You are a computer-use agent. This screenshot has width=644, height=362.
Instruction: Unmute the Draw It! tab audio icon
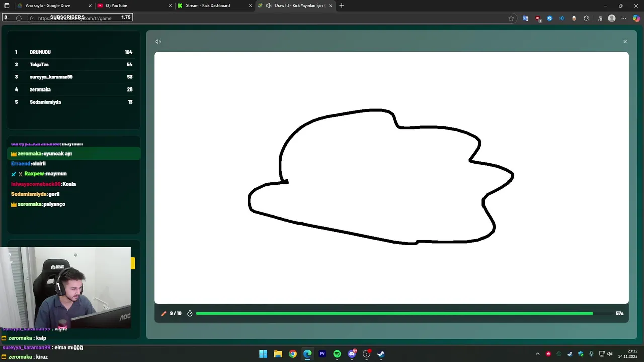[x=269, y=6]
